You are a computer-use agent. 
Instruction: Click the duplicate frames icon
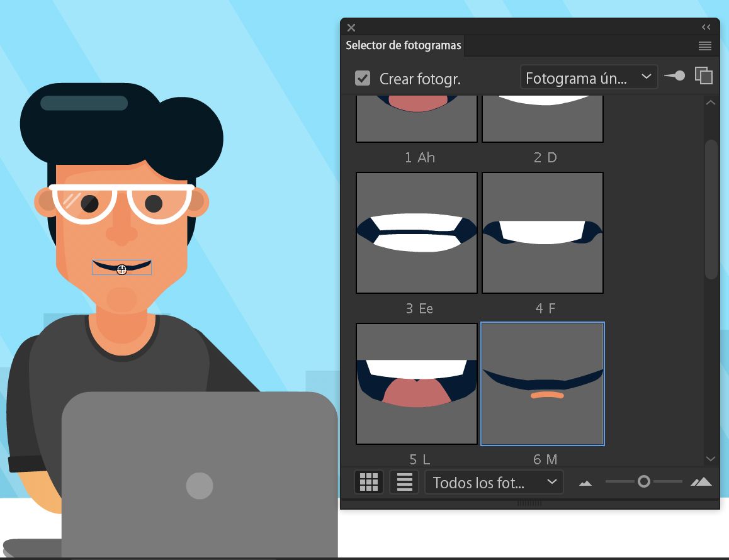(703, 75)
